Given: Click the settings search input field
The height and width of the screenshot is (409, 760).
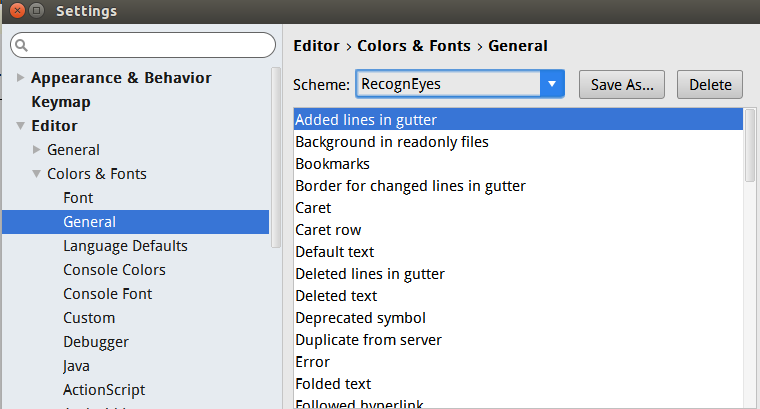Looking at the screenshot, I should coord(150,45).
